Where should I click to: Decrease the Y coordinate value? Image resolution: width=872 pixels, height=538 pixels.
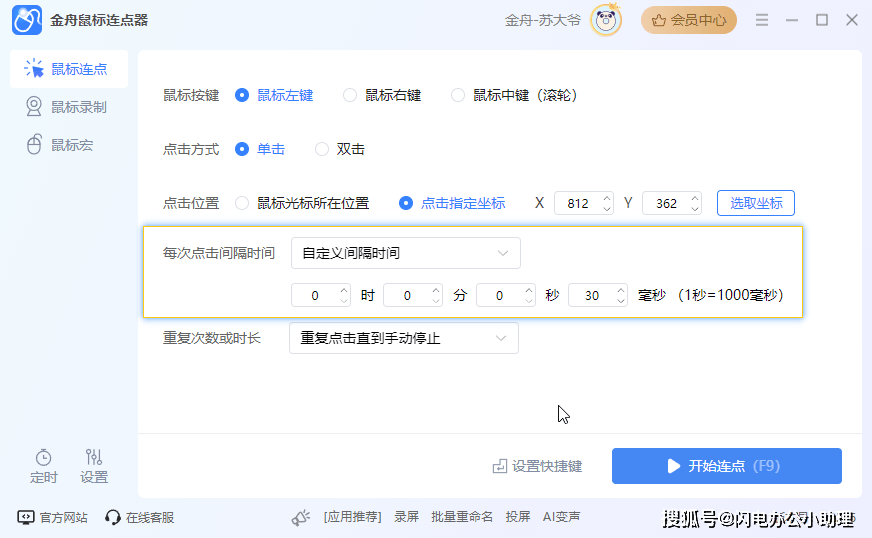pyautogui.click(x=695, y=209)
